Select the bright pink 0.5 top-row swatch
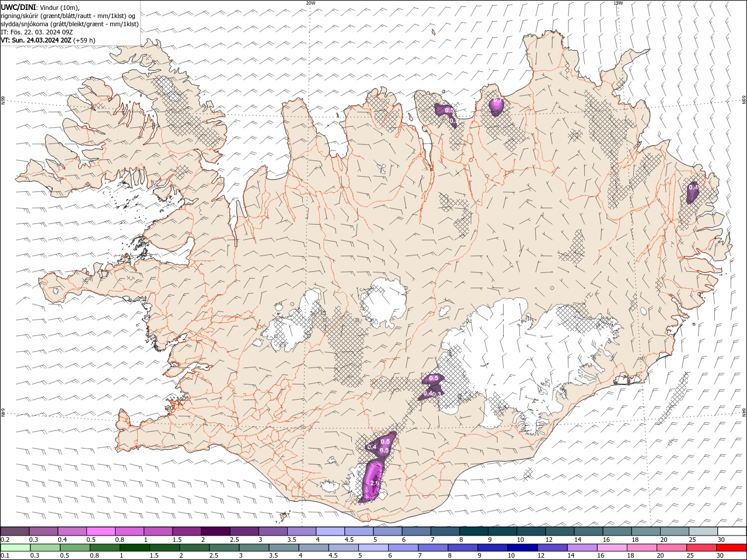 coord(100,531)
